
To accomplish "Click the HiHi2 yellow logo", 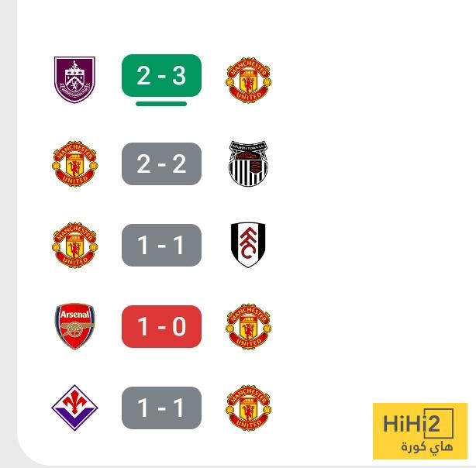I will tap(420, 431).
